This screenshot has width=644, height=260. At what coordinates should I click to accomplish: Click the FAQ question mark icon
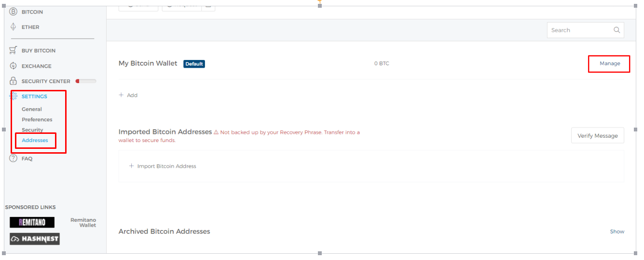click(13, 158)
